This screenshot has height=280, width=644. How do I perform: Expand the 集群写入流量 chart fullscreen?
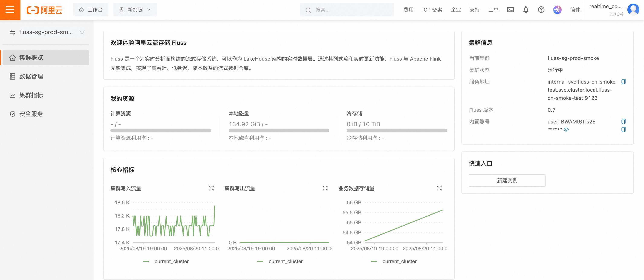click(211, 188)
